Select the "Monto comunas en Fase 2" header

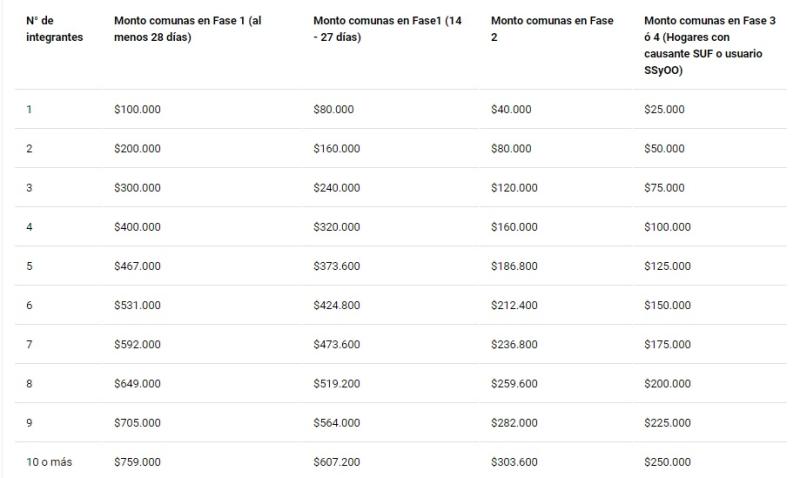tap(552, 29)
